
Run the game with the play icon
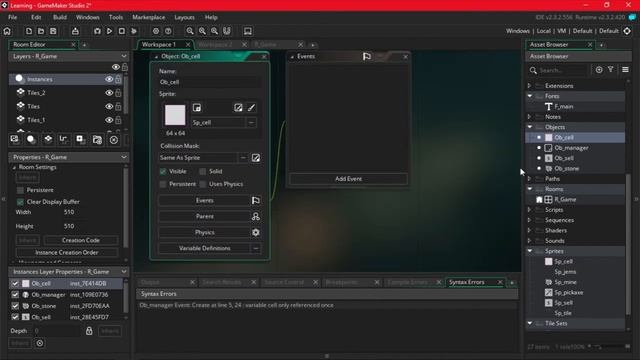pos(109,31)
